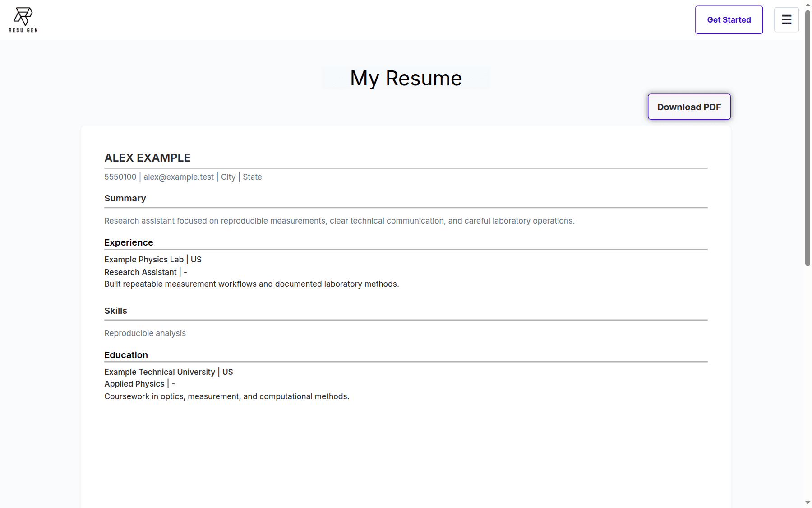Click Example Technical University | US line
The image size is (812, 508).
click(x=169, y=372)
